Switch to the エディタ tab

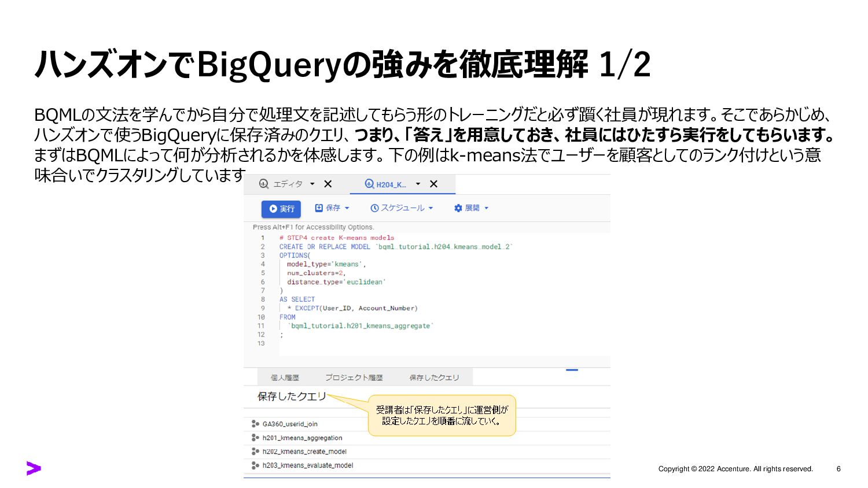click(288, 184)
